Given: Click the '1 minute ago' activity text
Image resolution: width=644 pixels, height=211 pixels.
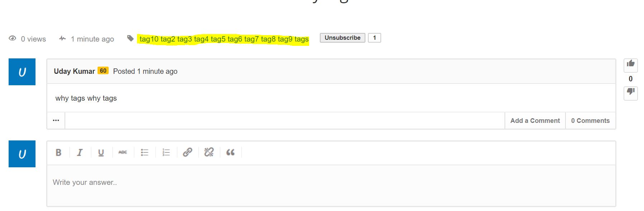Looking at the screenshot, I should coord(93,39).
